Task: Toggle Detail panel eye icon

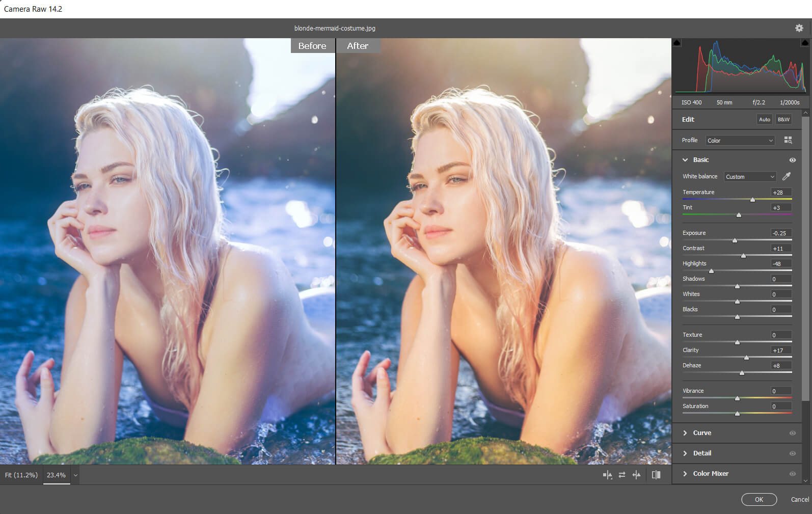Action: (x=793, y=453)
